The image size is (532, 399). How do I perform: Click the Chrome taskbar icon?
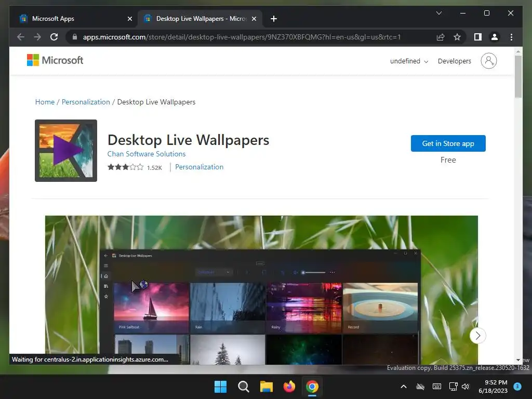[312, 387]
